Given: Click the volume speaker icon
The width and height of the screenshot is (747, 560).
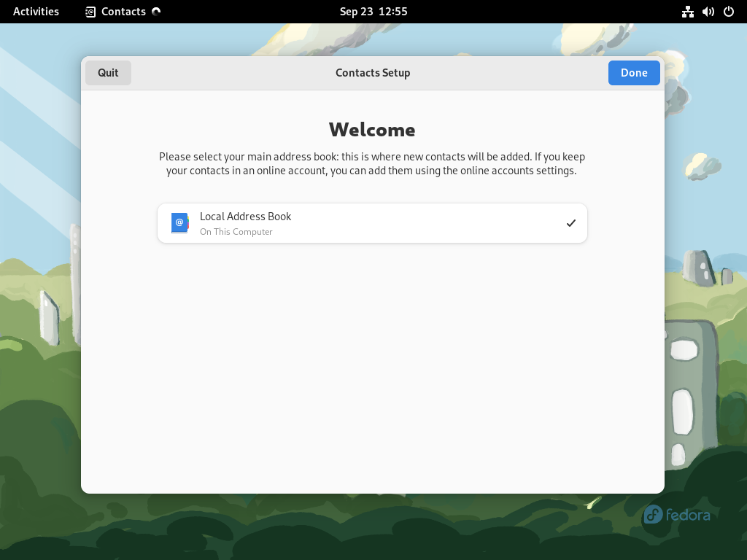Looking at the screenshot, I should pyautogui.click(x=708, y=12).
